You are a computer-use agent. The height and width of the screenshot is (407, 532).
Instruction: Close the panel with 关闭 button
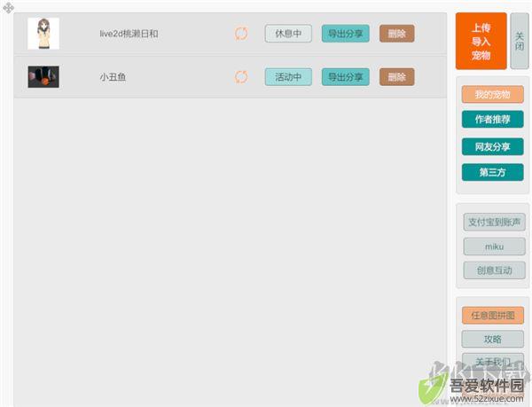520,41
